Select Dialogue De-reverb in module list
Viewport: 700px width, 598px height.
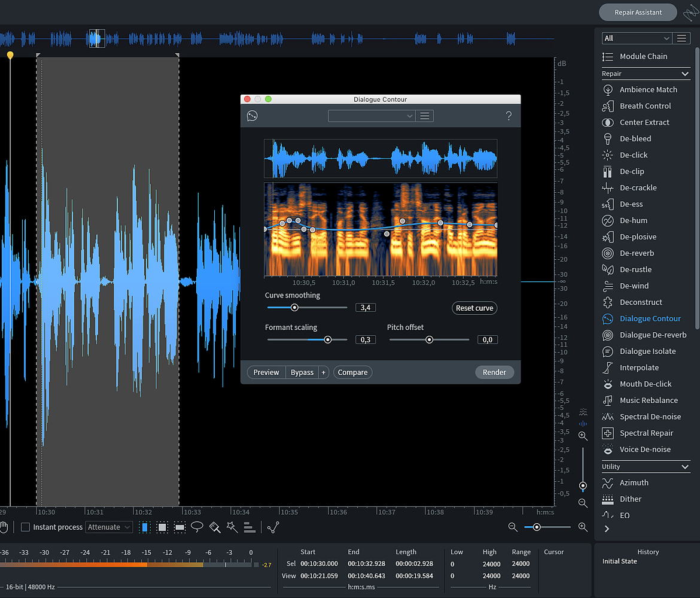pyautogui.click(x=644, y=335)
